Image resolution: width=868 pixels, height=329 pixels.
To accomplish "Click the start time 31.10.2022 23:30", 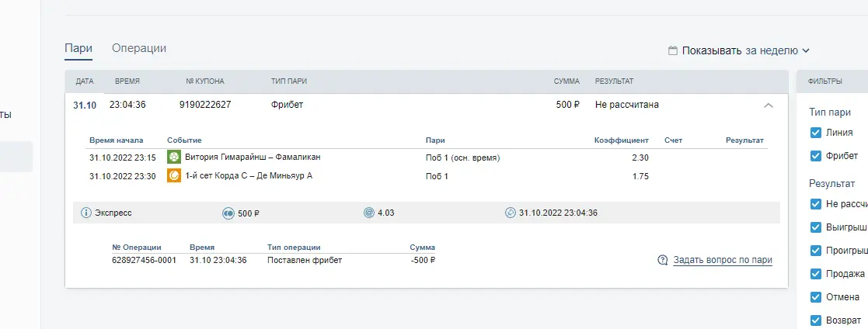I will click(x=122, y=177).
